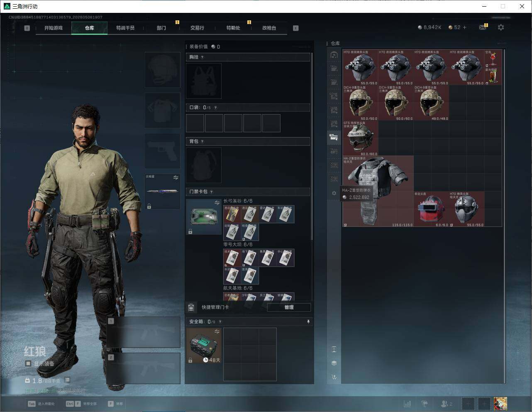Screen dimensions: 532x412
Task: Select the HA-2重型防弹衣 armor item
Action: 378,191
